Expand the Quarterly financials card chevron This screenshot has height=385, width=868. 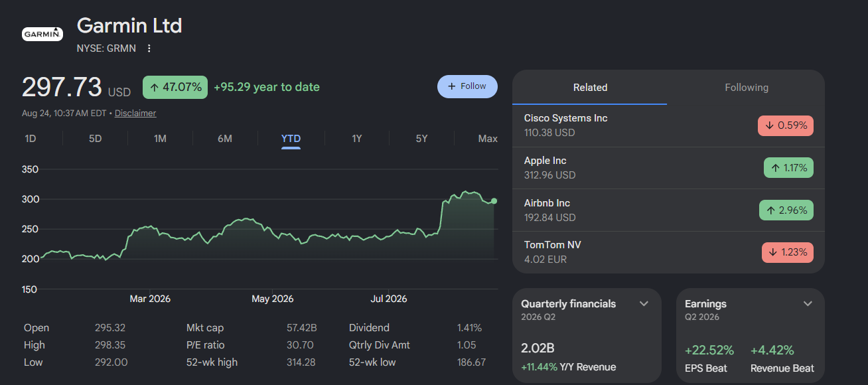click(x=644, y=304)
